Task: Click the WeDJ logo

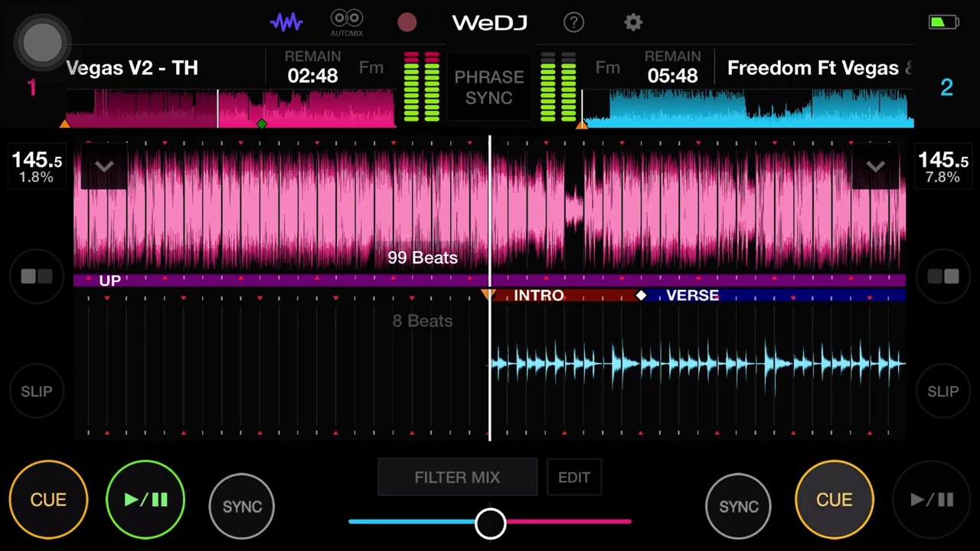Action: click(490, 23)
